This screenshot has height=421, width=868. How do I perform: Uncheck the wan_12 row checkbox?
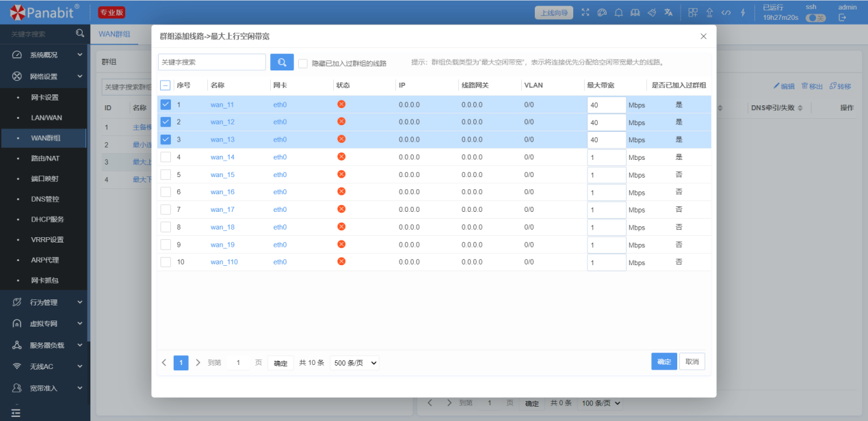click(166, 122)
